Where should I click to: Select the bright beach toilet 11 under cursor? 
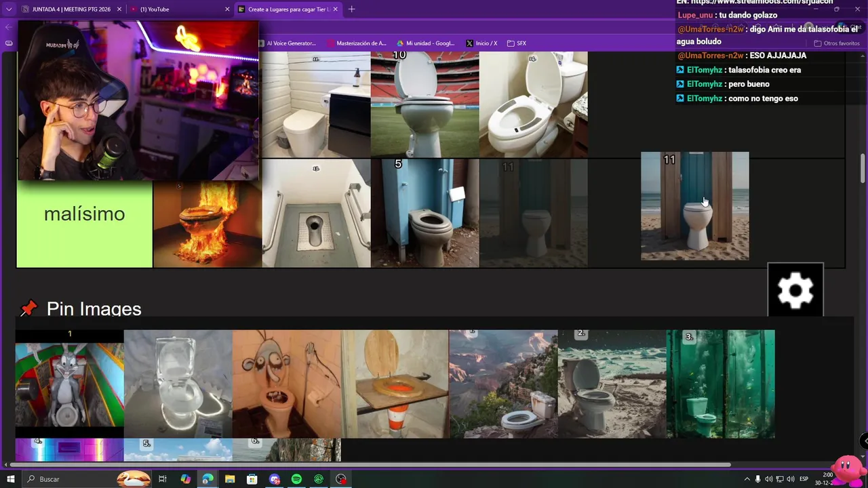695,206
